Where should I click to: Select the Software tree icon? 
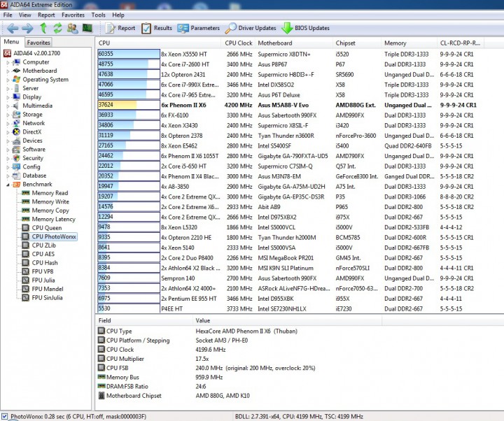click(x=16, y=150)
